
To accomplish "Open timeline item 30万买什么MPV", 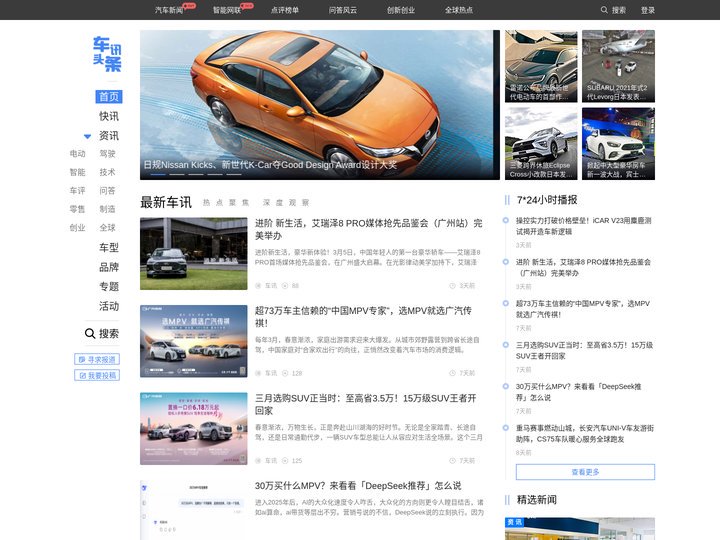I will (x=579, y=392).
